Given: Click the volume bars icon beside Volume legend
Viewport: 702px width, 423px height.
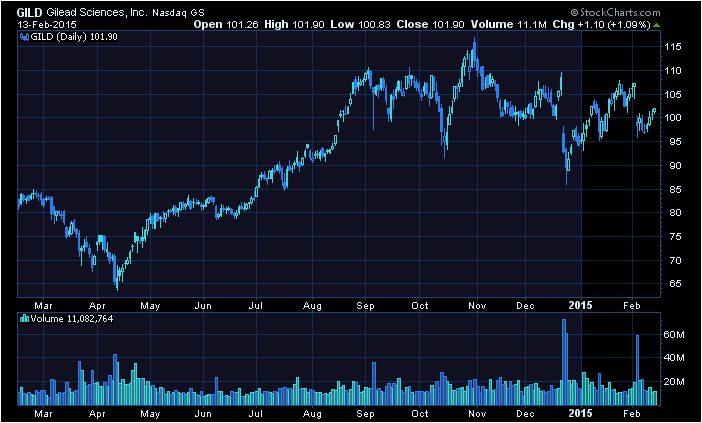Looking at the screenshot, I should [25, 319].
